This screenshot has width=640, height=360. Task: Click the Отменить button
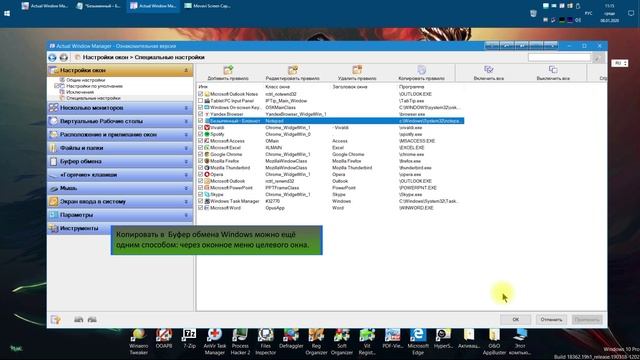tap(551, 320)
